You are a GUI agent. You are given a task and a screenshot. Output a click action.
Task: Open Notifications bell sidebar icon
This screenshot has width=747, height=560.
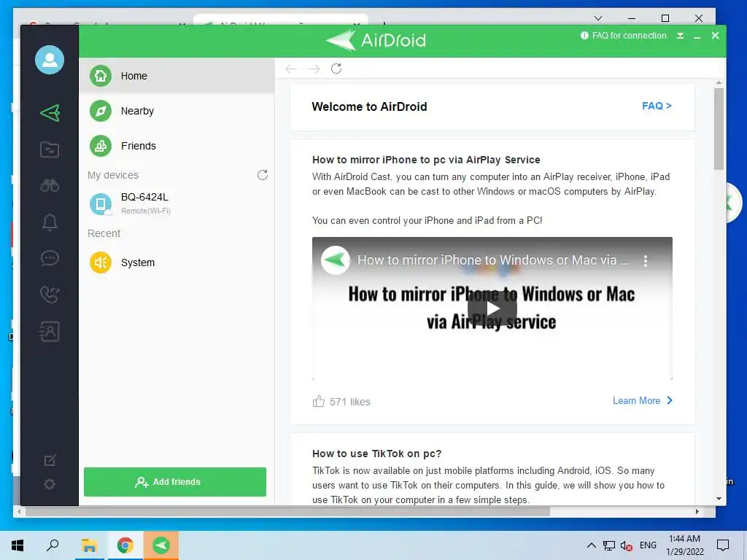click(x=50, y=222)
